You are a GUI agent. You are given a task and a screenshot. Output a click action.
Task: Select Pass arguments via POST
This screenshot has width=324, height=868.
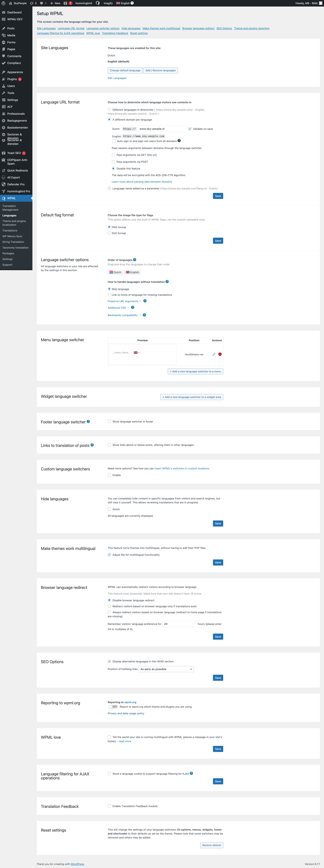pyautogui.click(x=113, y=162)
